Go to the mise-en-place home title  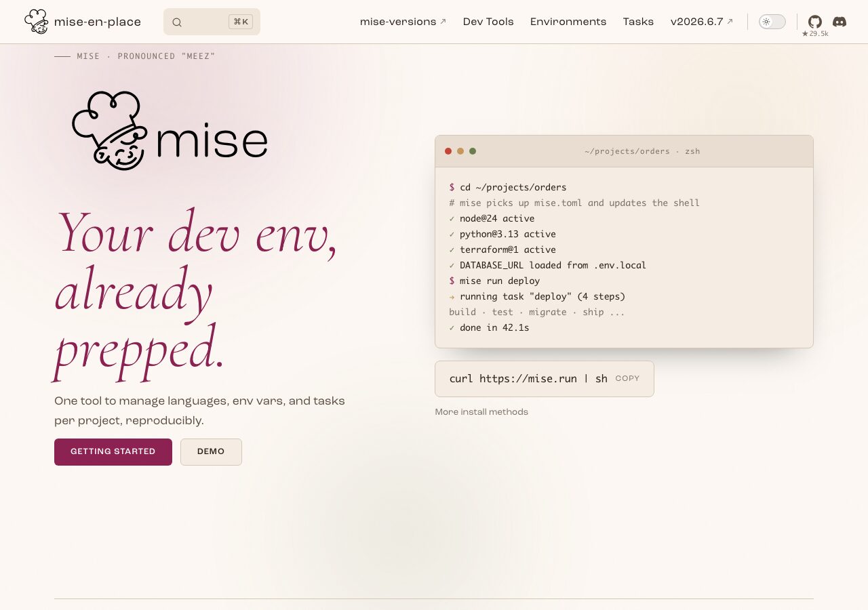click(x=98, y=22)
